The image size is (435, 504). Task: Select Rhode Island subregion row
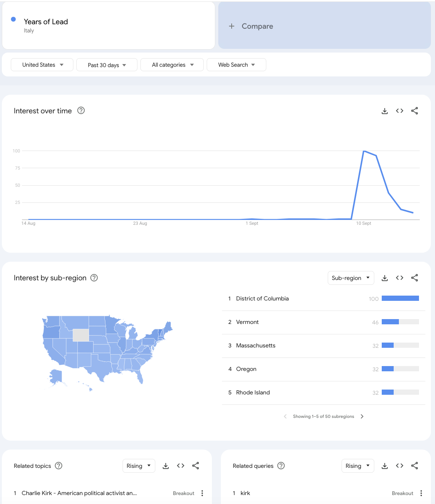pos(324,393)
